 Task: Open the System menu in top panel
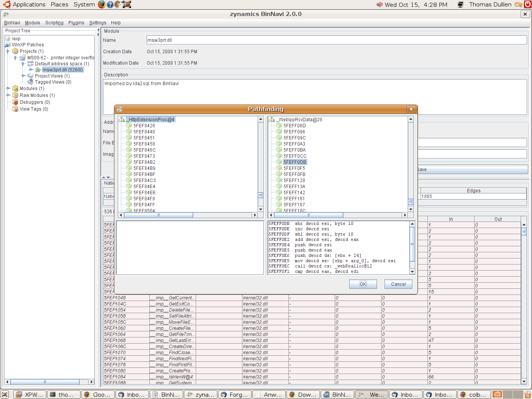pos(84,5)
